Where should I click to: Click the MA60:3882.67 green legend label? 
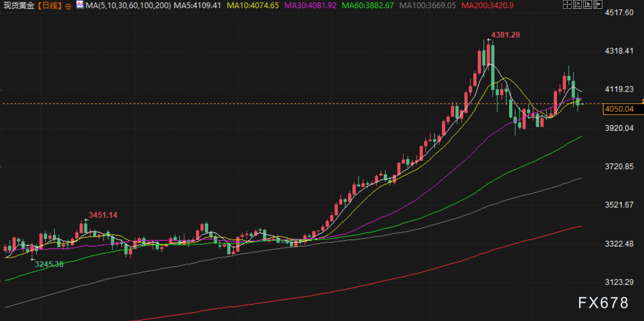coord(367,6)
